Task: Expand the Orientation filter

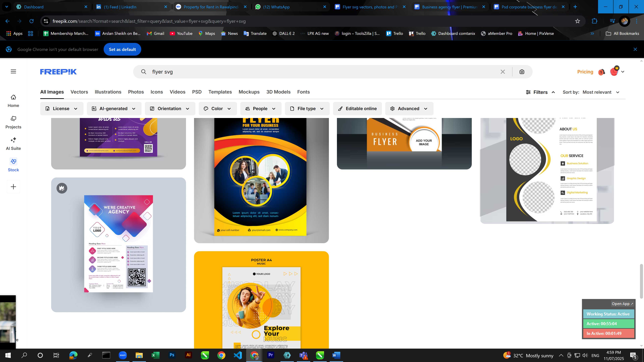Action: click(170, 109)
